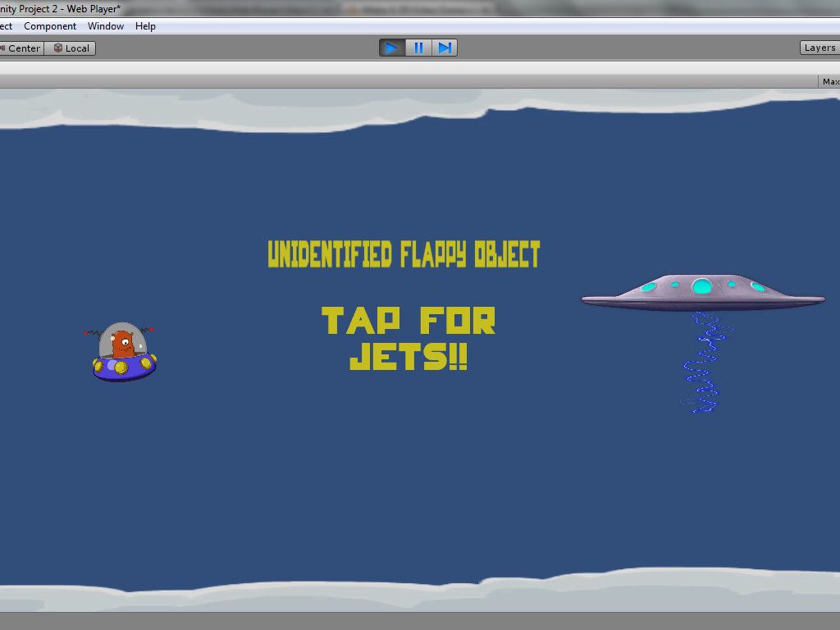Click the Maximize on Play toggle

[x=830, y=81]
